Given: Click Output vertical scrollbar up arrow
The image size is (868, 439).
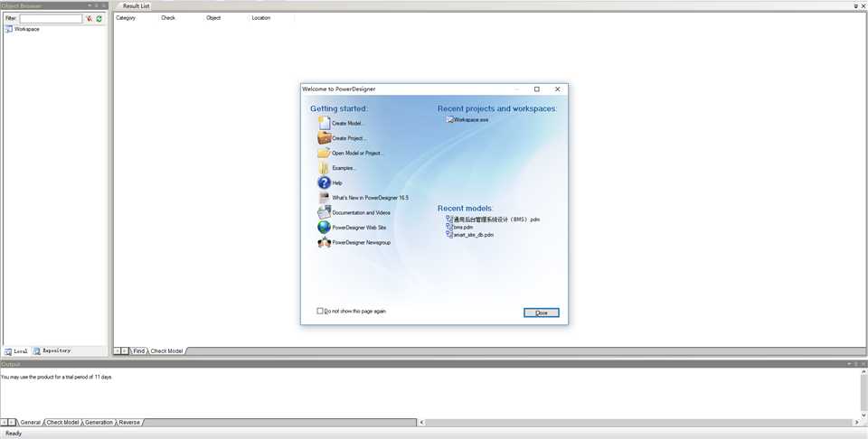Looking at the screenshot, I should coord(863,373).
